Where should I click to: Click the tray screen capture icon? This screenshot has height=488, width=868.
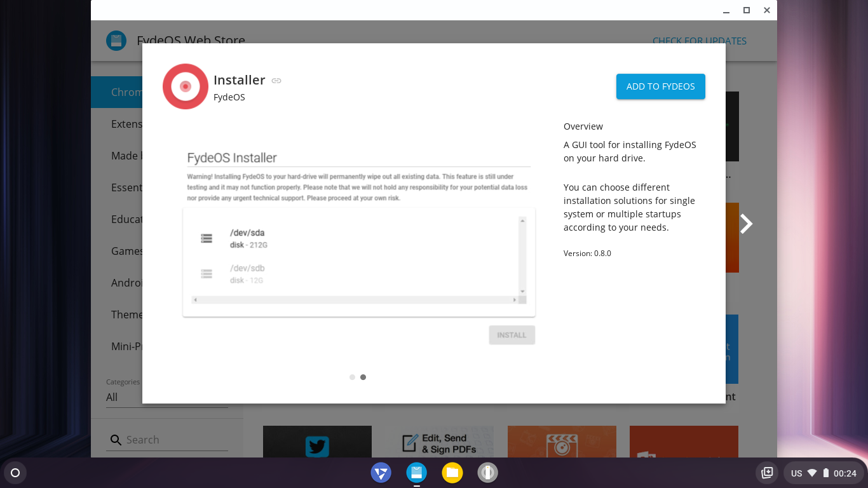click(767, 473)
